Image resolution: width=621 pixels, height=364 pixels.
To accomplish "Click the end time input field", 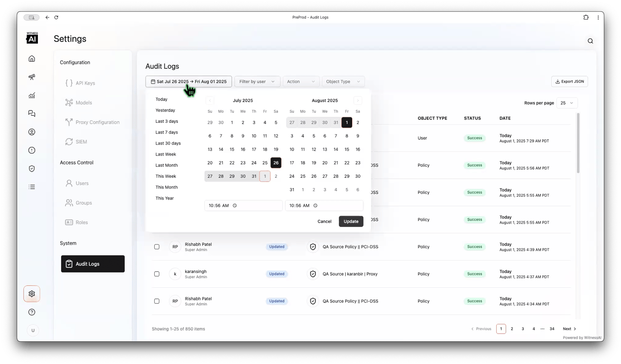I will [324, 206].
